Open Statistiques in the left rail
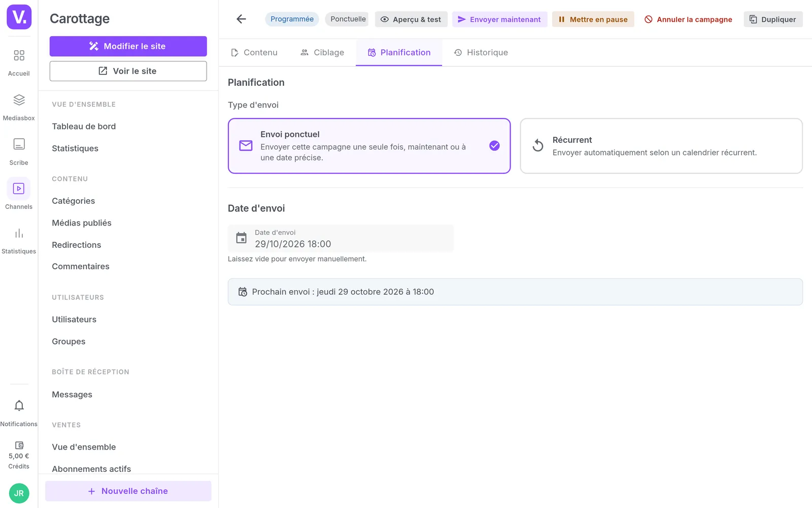Screen dimensions: 812x508 point(19,241)
